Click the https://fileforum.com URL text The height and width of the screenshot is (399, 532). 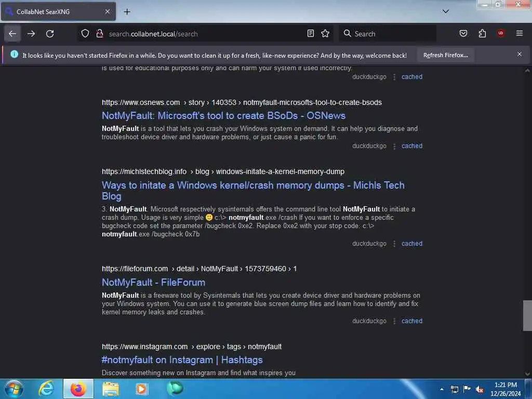135,269
